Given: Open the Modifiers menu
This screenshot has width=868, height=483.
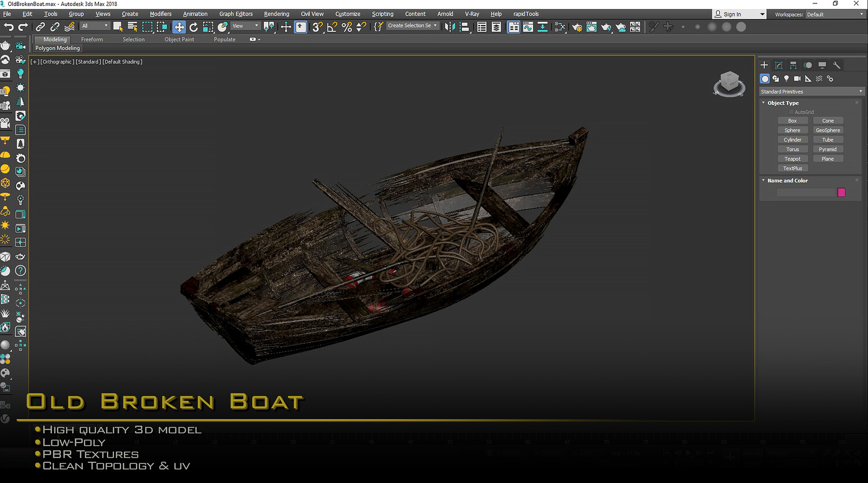Looking at the screenshot, I should (160, 14).
